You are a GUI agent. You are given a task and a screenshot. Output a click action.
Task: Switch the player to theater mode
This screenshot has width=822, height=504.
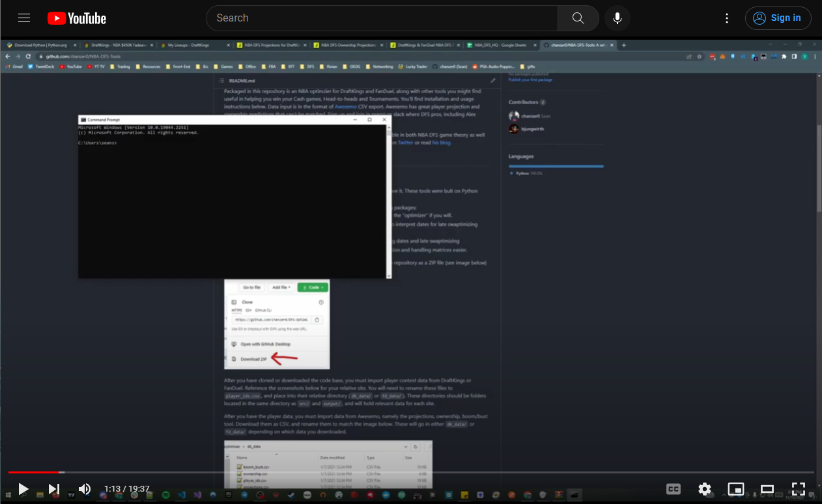767,489
